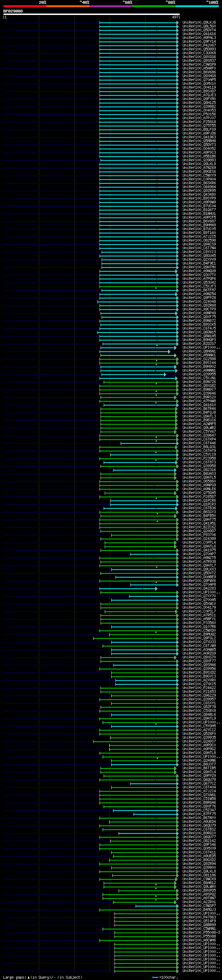This screenshot has width=222, height=980.
Task: Click the white query sequence bar
Action: pos(92,15)
